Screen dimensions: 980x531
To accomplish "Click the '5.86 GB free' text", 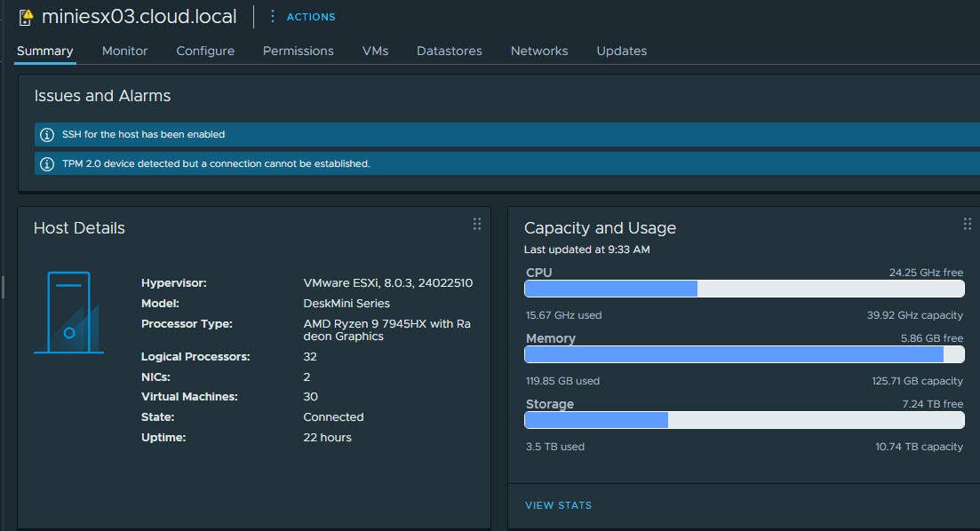I will [x=932, y=338].
